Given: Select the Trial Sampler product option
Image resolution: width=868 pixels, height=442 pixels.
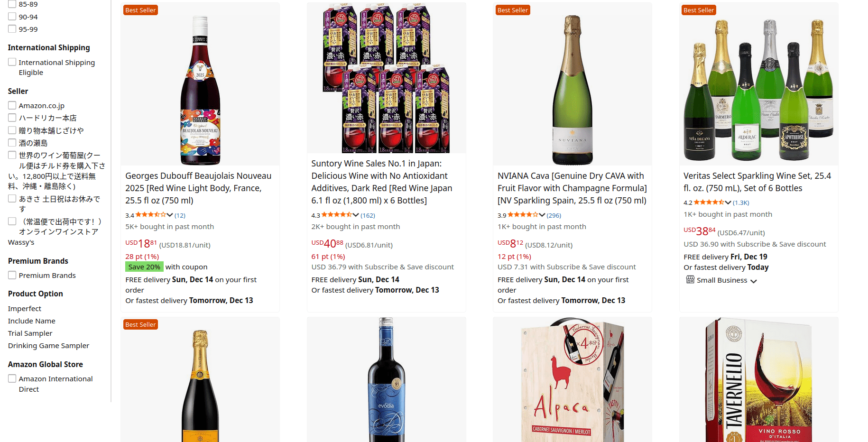Looking at the screenshot, I should (x=30, y=333).
